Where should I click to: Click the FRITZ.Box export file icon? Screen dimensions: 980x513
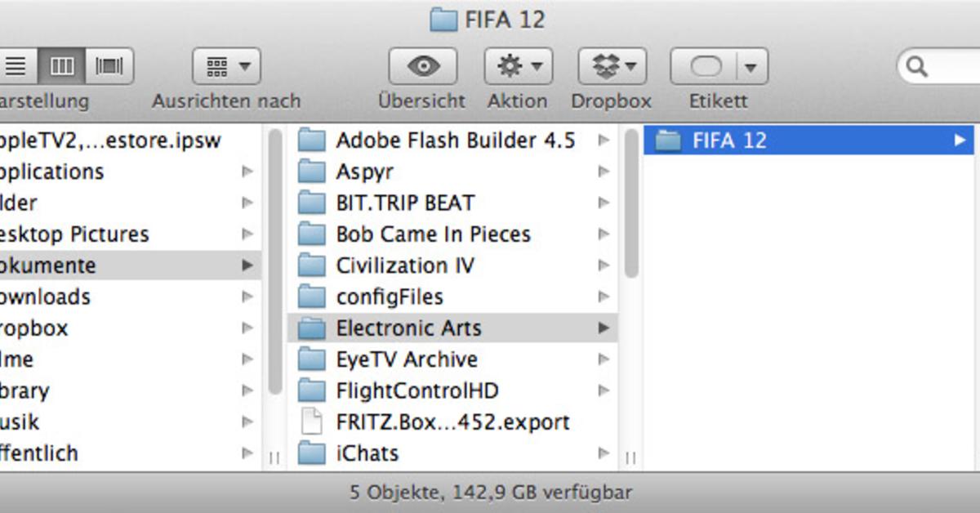tap(312, 422)
